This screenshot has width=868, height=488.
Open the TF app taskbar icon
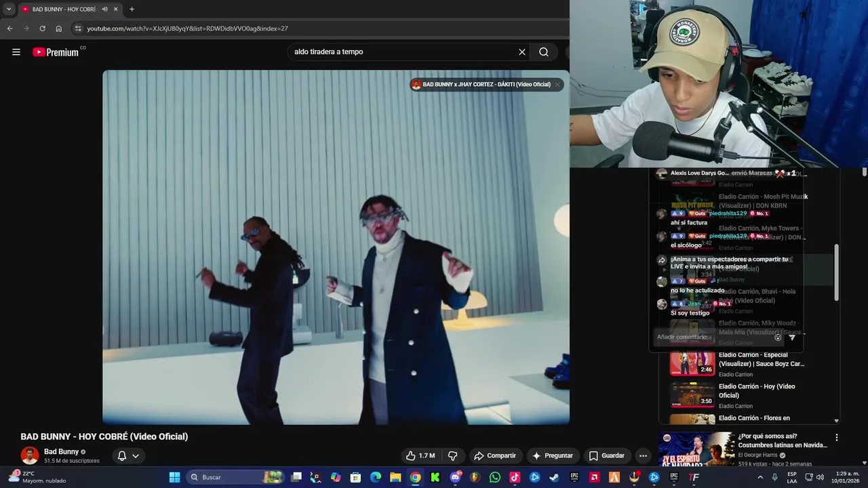click(x=694, y=477)
